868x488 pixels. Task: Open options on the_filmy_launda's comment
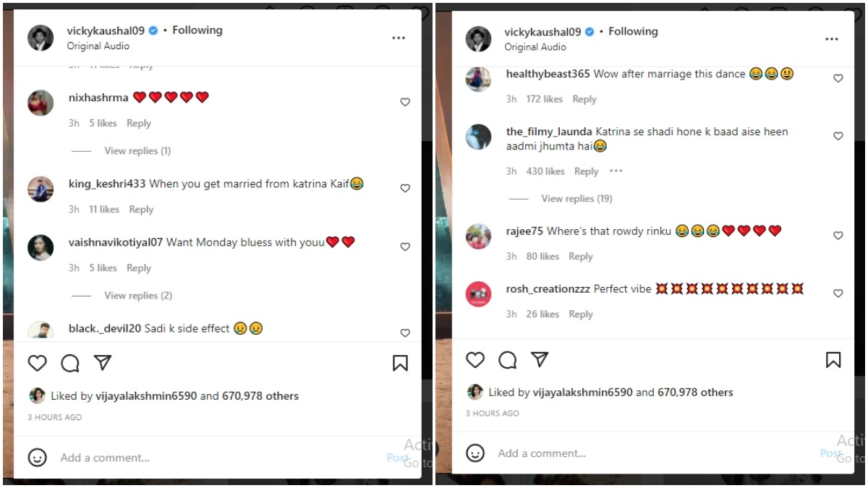[616, 171]
